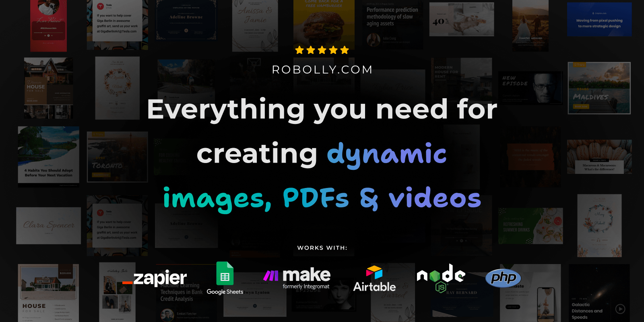
Task: Click play icon on Galactic Distances thumbnail
Action: 620,309
